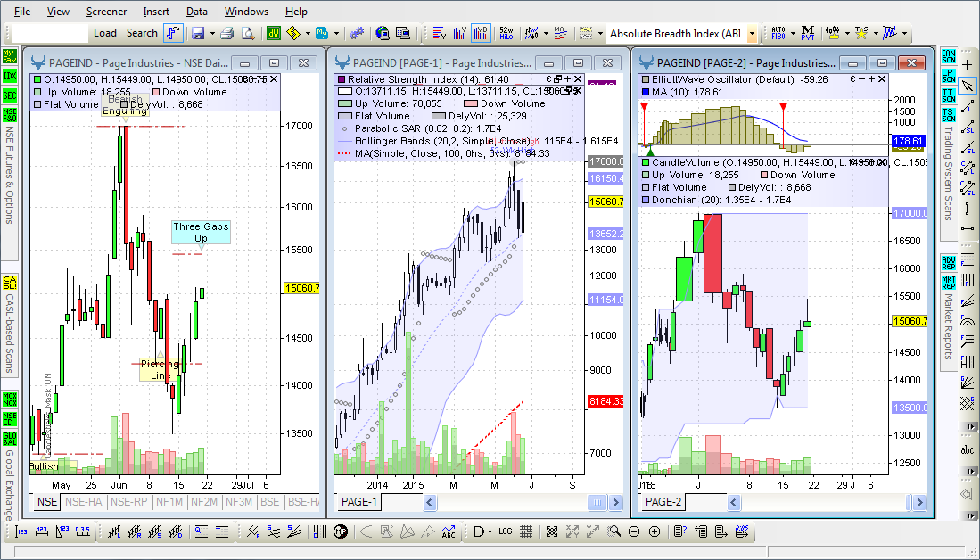
Task: Open print preview magnifier icon
Action: pos(248,33)
